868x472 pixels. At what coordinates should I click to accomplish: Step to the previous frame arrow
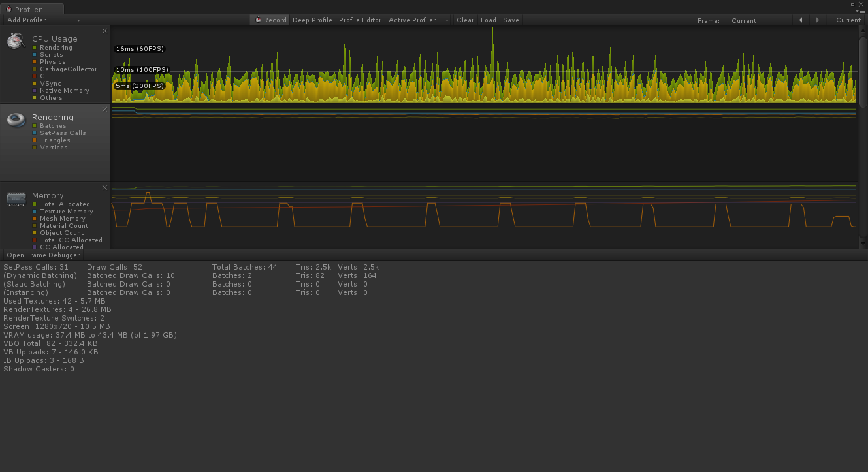click(x=801, y=20)
